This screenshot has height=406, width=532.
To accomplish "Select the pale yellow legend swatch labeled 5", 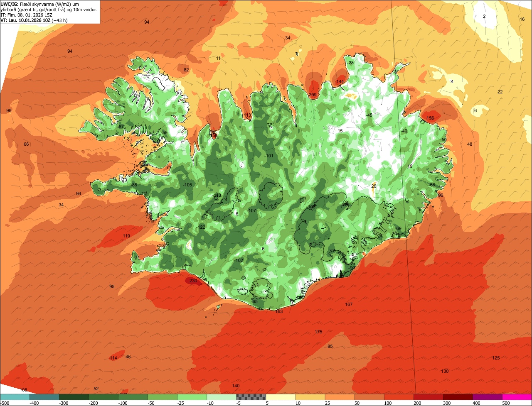I will 281,397.
